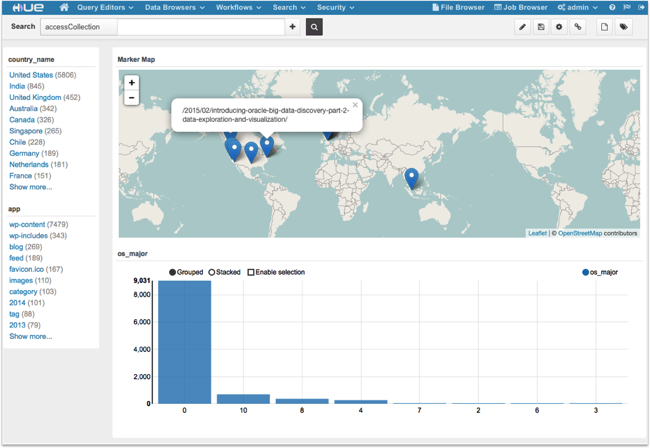Filter by blog app facet
The height and width of the screenshot is (448, 650).
coord(16,247)
